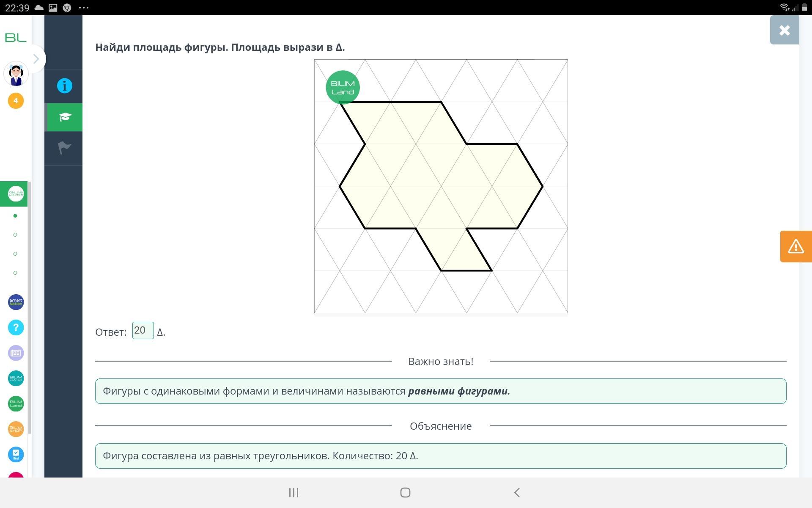
Task: Select the second empty dot indicator
Action: (16, 235)
